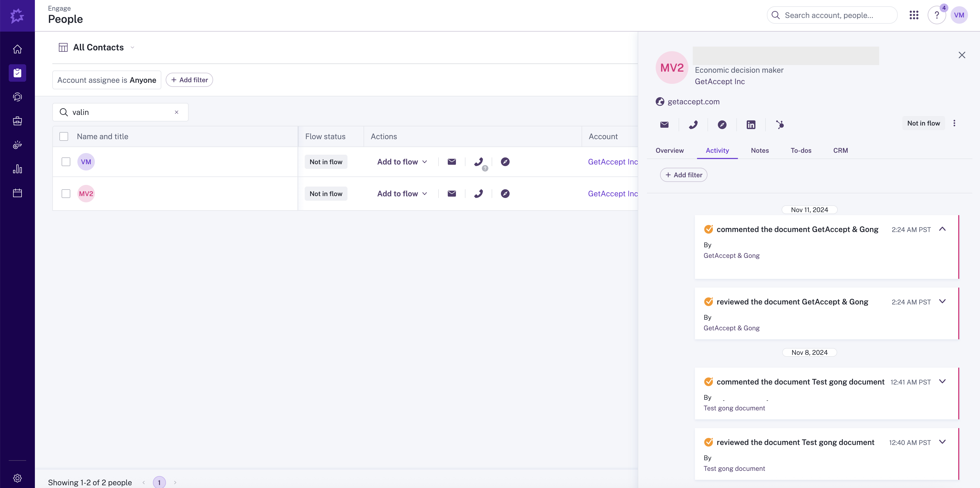Select the MV2 contact row checkbox

(66, 193)
